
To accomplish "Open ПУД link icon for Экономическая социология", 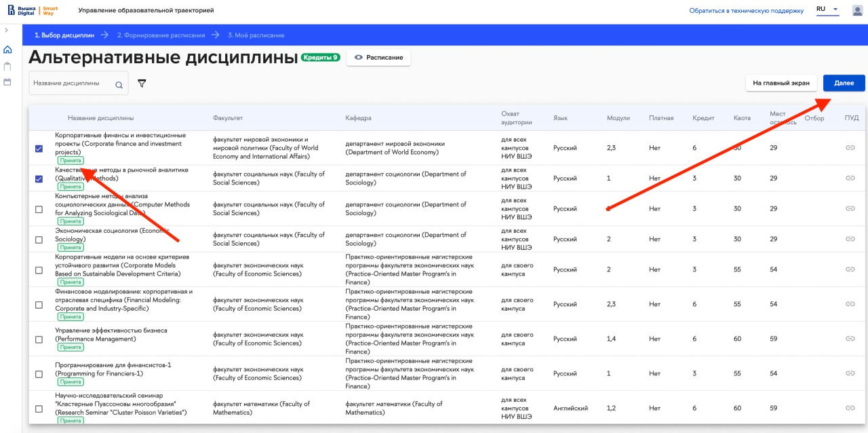I will (850, 239).
